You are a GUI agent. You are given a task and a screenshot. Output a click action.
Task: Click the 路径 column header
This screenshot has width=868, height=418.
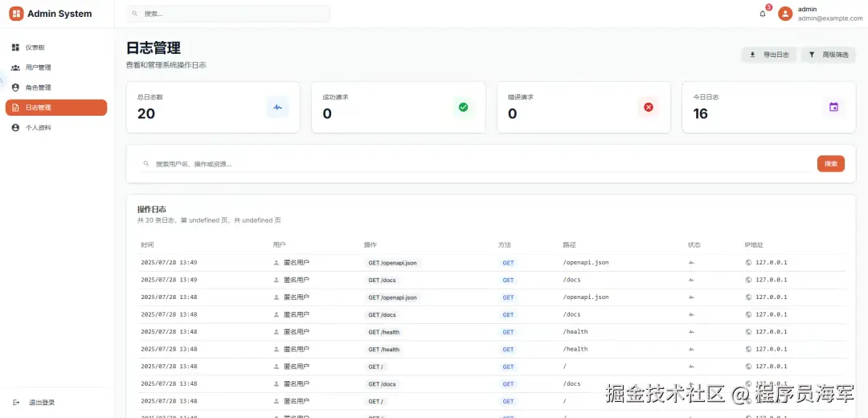point(570,244)
